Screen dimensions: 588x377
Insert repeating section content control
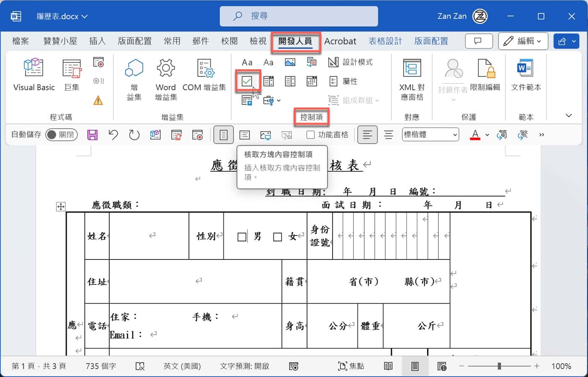[247, 100]
